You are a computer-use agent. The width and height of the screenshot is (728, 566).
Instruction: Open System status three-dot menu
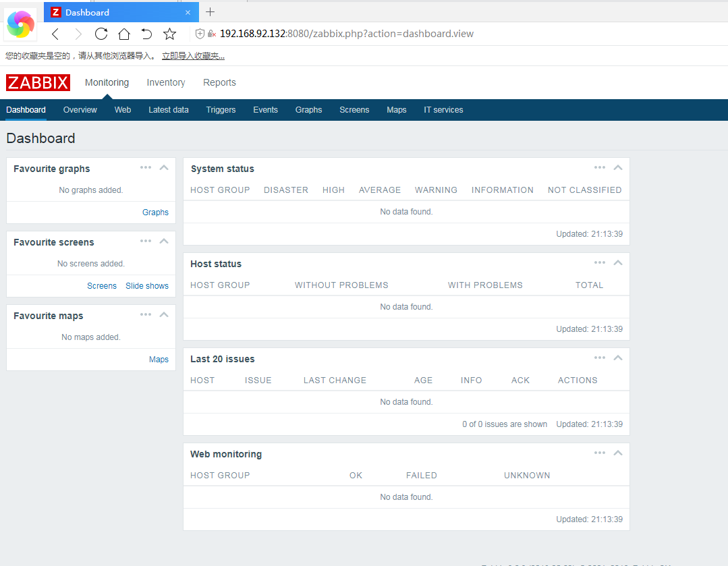click(x=599, y=167)
